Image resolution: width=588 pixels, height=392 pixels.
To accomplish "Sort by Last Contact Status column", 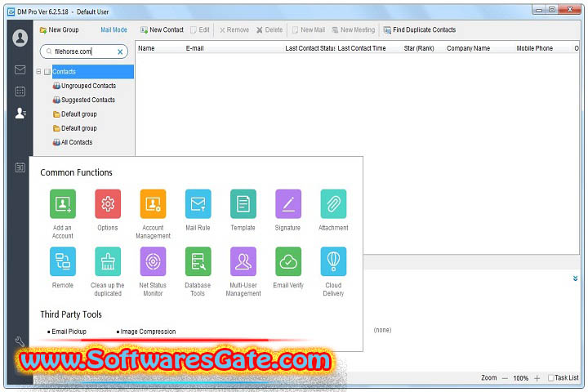I will tap(310, 48).
